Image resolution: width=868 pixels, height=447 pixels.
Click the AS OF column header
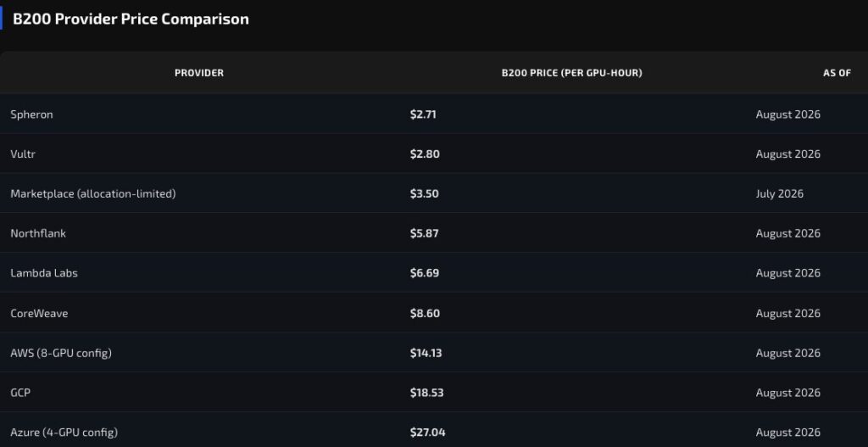click(837, 73)
